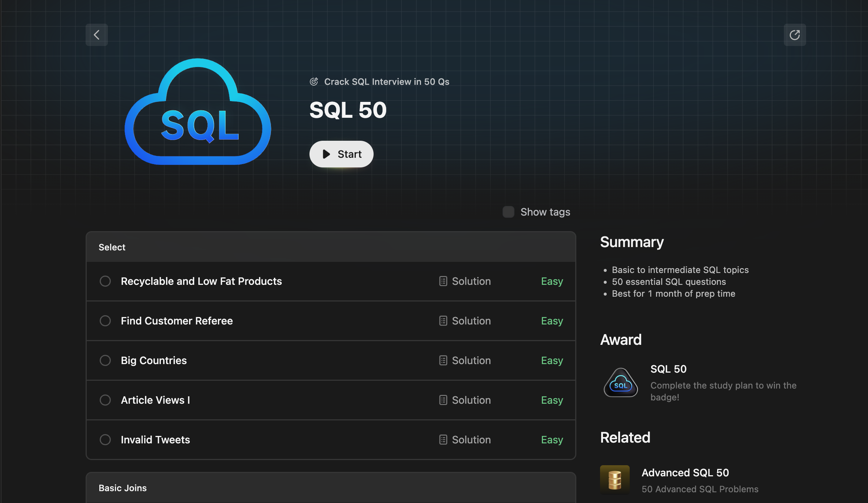Screen dimensions: 868x503
Task: Click Easy label on Big Countries
Action: tap(552, 361)
